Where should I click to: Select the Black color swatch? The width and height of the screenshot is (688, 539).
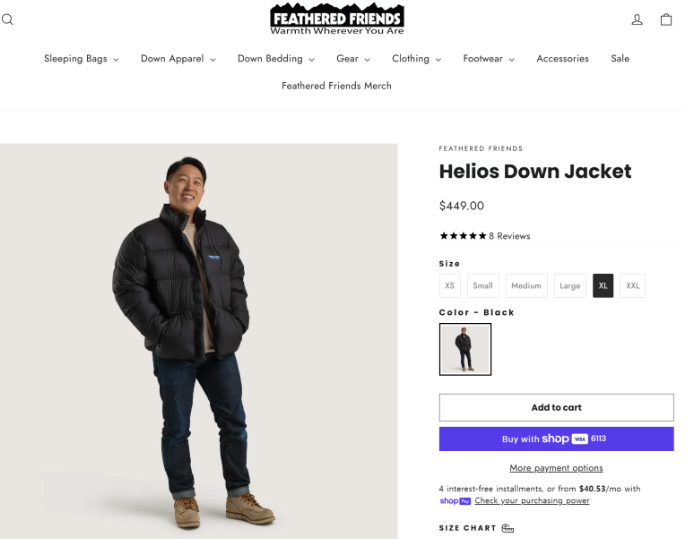(x=465, y=349)
